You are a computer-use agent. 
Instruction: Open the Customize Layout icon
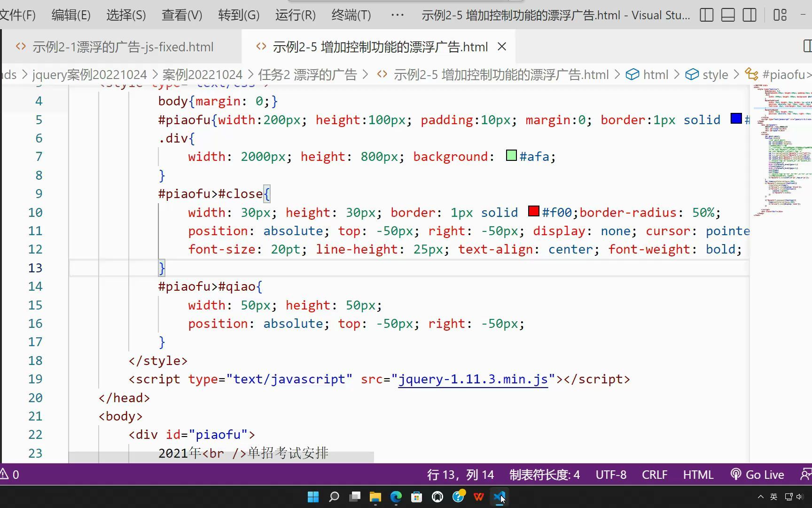pos(780,15)
